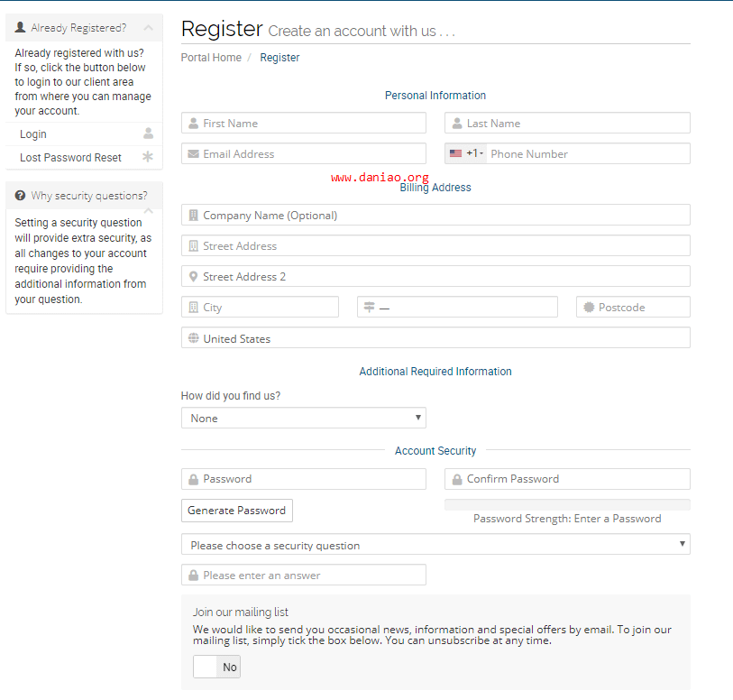
Task: Click the globe icon in the country field
Action: 193,339
